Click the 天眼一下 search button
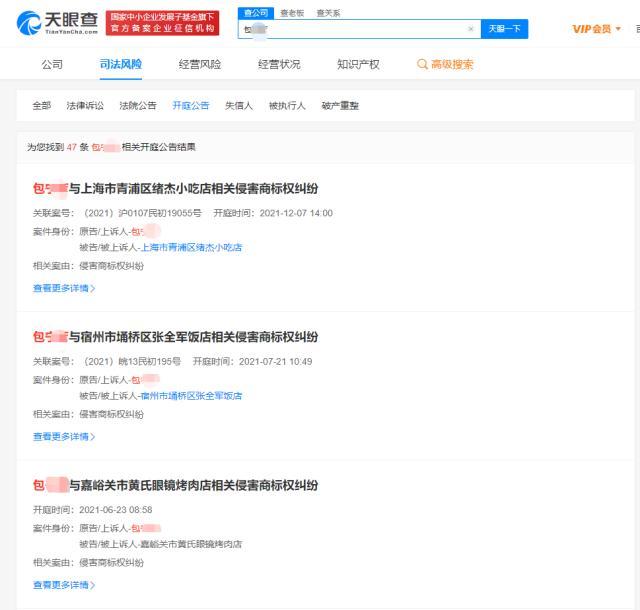The width and height of the screenshot is (640, 610). pos(504,29)
